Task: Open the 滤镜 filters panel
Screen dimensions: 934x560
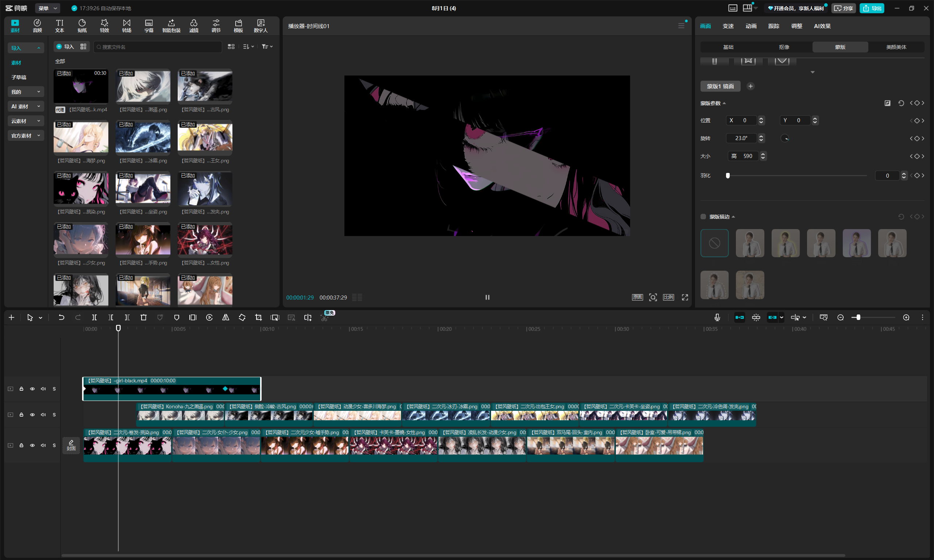Action: pyautogui.click(x=194, y=26)
